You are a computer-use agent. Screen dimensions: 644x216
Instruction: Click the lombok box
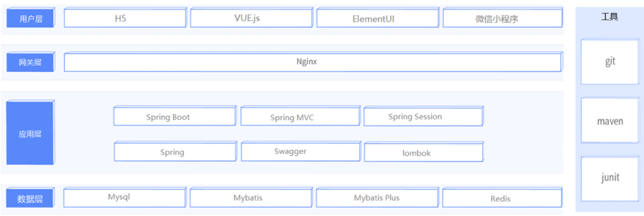424,152
